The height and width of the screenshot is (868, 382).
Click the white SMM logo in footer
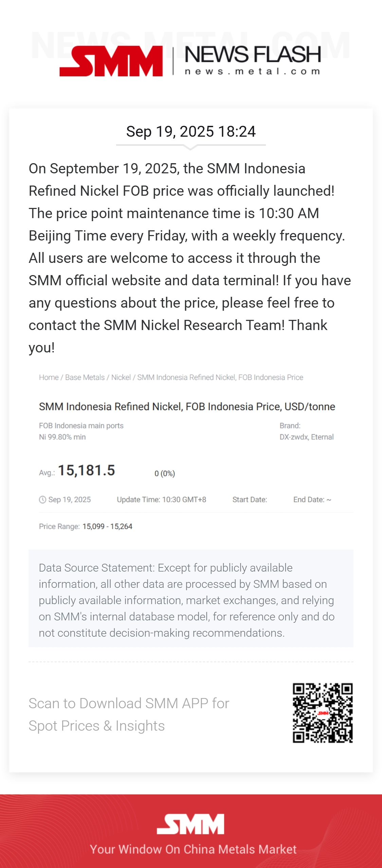point(190,824)
